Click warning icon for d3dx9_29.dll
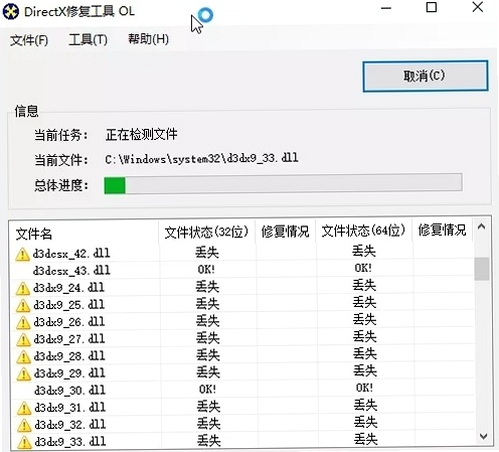 (x=24, y=374)
